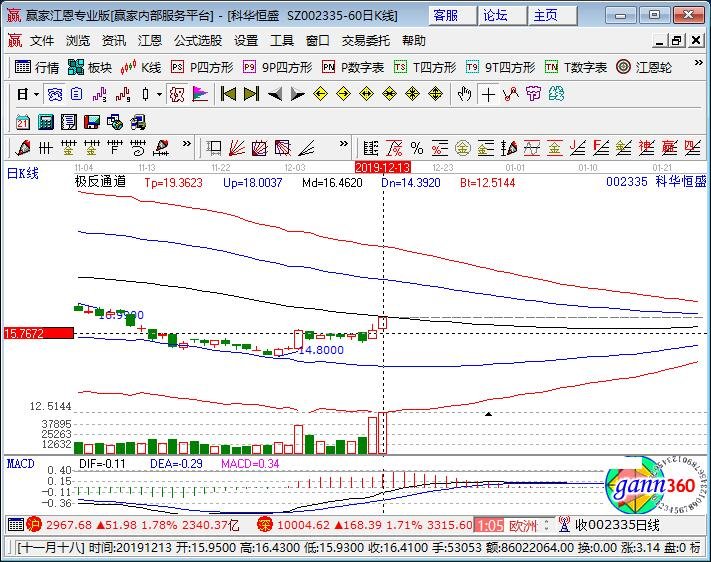Select the trend line drawing tool
The image size is (711, 562).
coord(511,94)
